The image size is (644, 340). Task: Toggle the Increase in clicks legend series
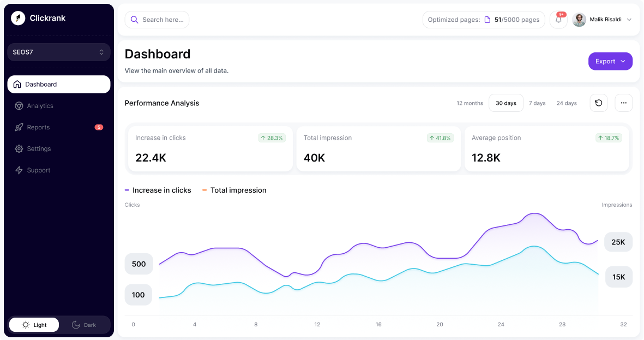coord(158,190)
